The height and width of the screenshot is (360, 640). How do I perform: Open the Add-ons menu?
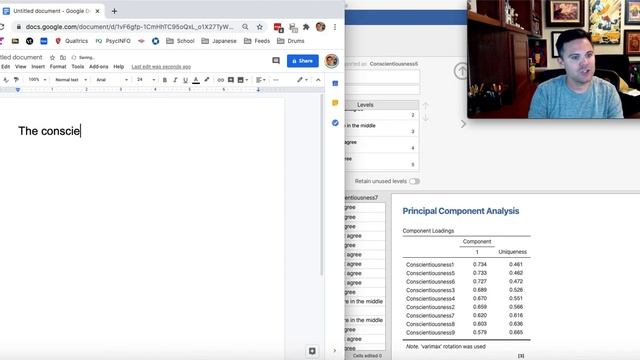[98, 67]
